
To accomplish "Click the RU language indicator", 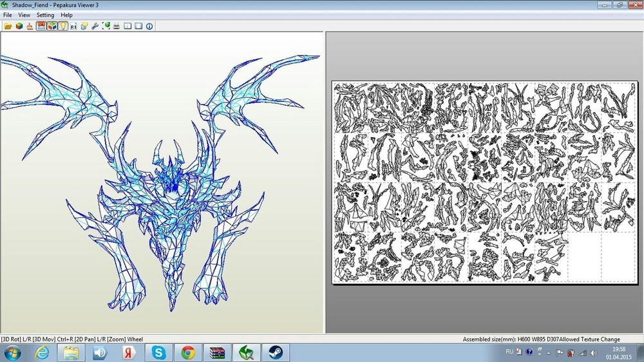I will pyautogui.click(x=509, y=352).
